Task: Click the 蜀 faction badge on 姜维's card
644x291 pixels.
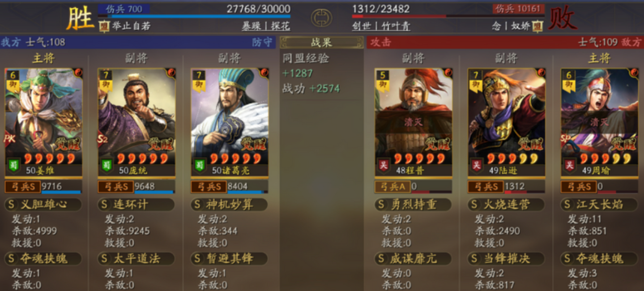Action: pos(13,165)
